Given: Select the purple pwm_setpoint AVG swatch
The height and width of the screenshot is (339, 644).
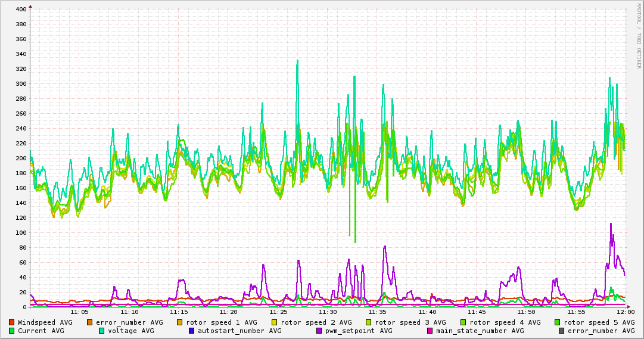Looking at the screenshot, I should pos(319,331).
